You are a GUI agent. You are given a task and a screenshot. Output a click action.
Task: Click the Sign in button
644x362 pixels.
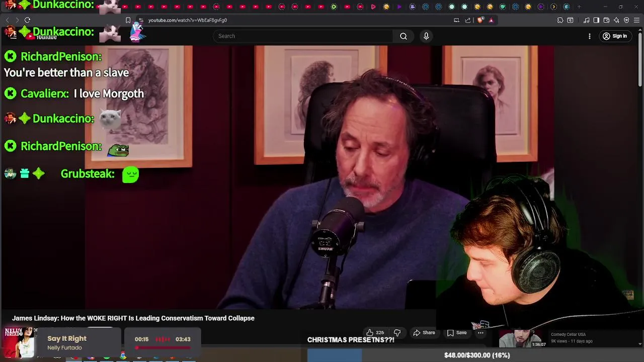coord(615,36)
